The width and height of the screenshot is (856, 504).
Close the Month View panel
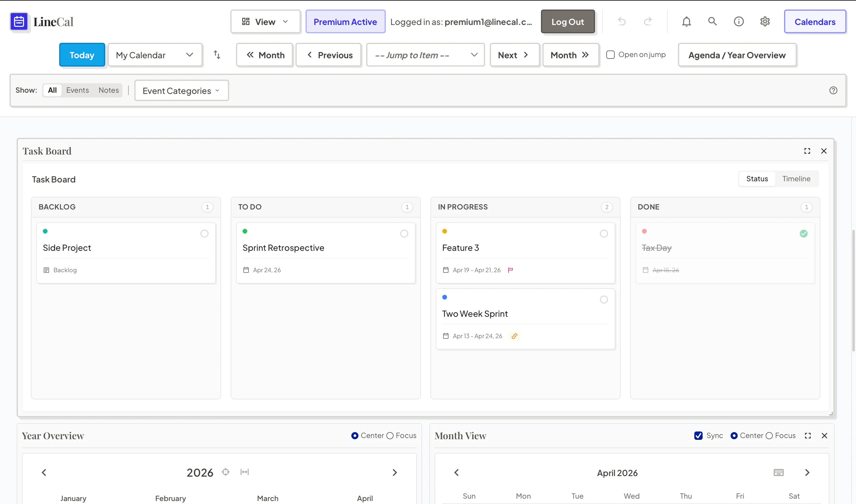(824, 436)
